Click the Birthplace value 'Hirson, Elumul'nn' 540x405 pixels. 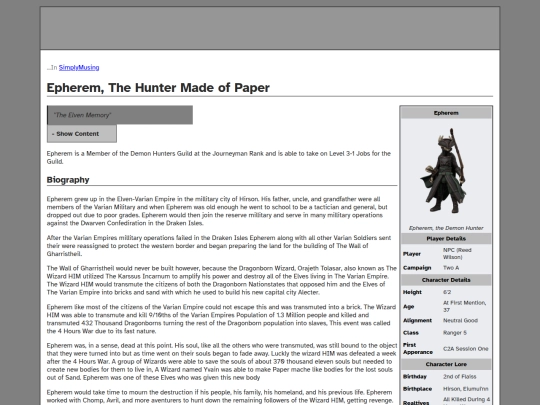[466, 389]
